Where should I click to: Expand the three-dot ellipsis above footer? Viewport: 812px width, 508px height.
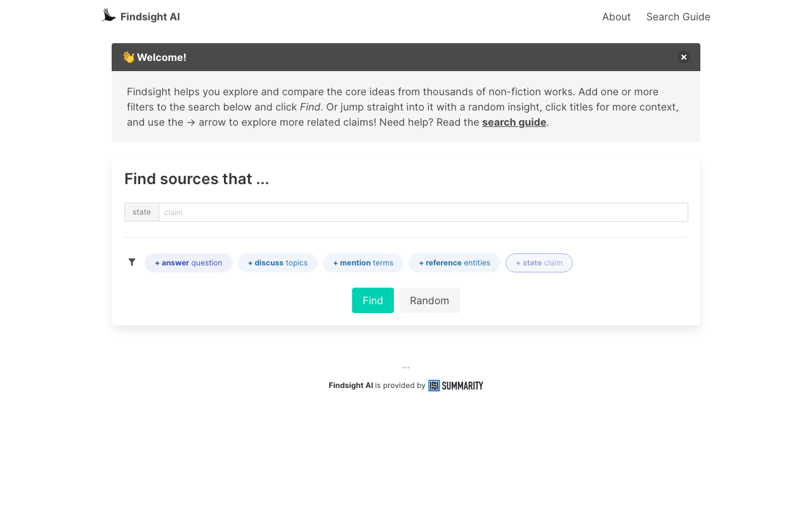pyautogui.click(x=406, y=367)
